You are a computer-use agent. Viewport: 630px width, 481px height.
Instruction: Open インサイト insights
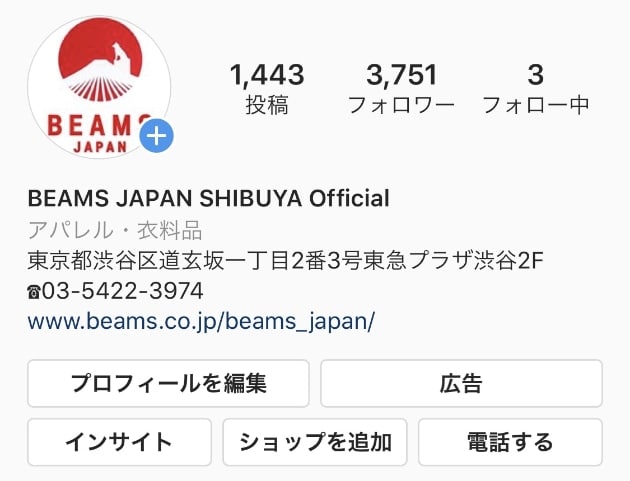[119, 442]
